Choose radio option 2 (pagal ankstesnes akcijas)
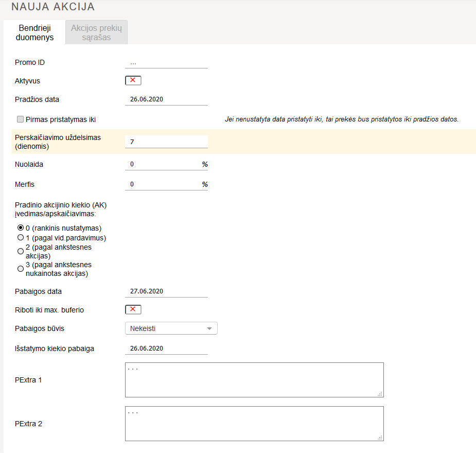The width and height of the screenshot is (476, 453). click(x=21, y=251)
